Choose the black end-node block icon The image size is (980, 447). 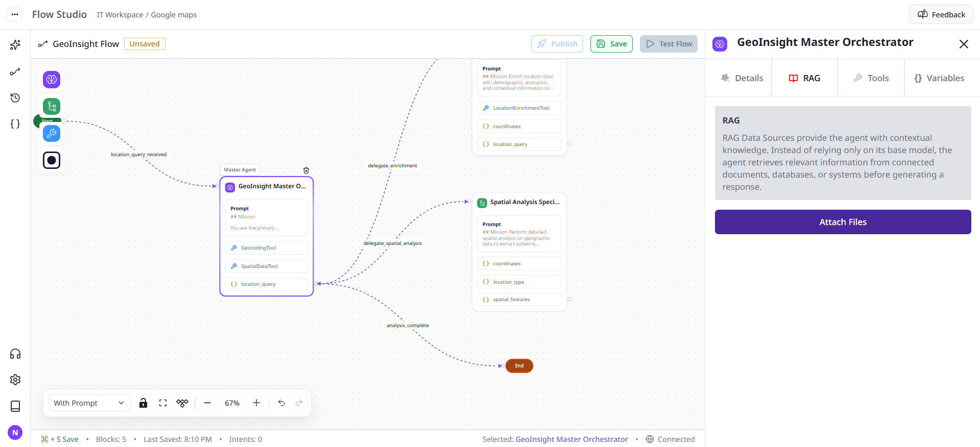click(52, 160)
